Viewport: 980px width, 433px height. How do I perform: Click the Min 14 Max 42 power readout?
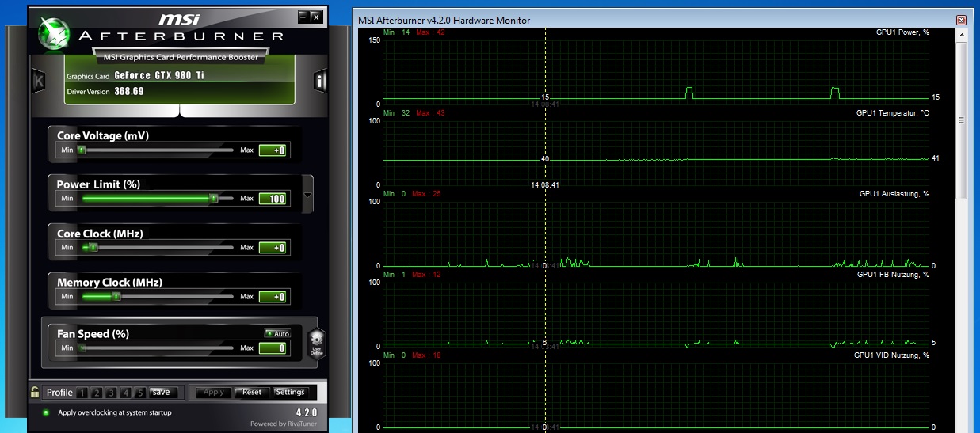tap(414, 32)
